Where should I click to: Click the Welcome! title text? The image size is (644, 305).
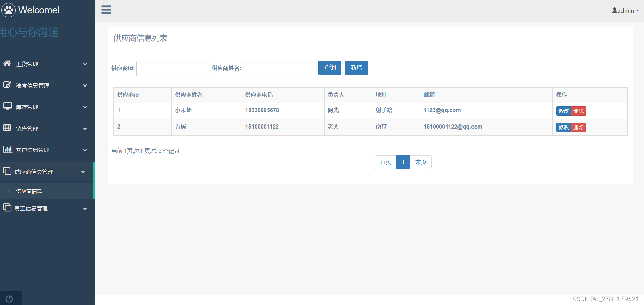39,10
